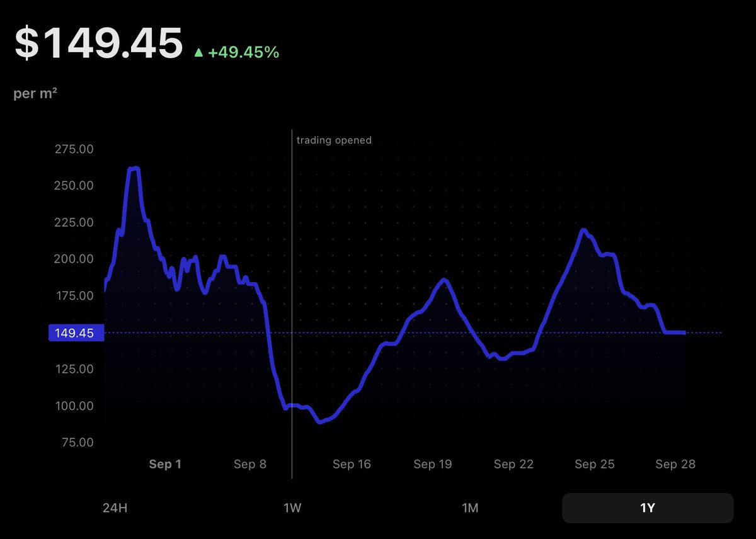Click the $149.45 headline price
Image resolution: width=756 pixels, height=539 pixels.
click(x=99, y=43)
